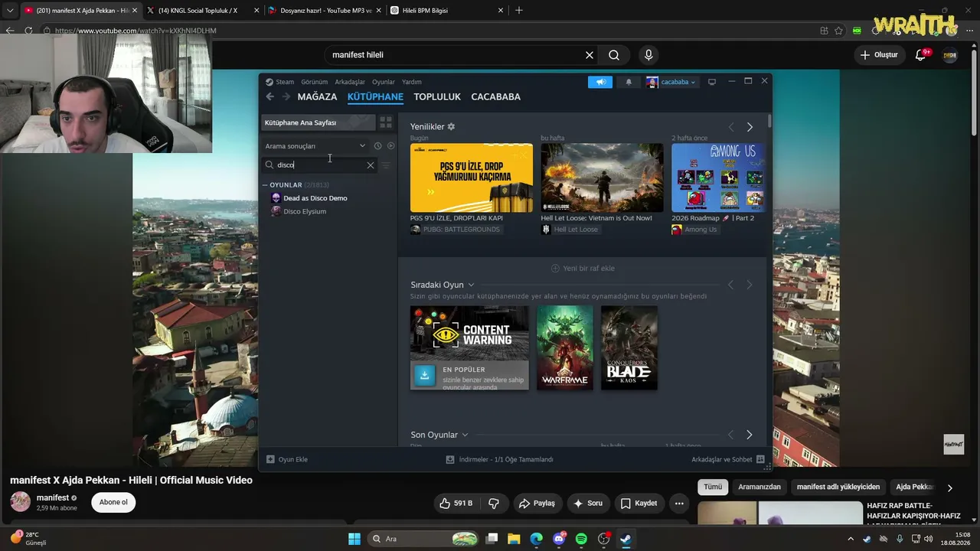Viewport: 980px width, 551px height.
Task: Open Steam notifications bell
Action: tap(629, 82)
